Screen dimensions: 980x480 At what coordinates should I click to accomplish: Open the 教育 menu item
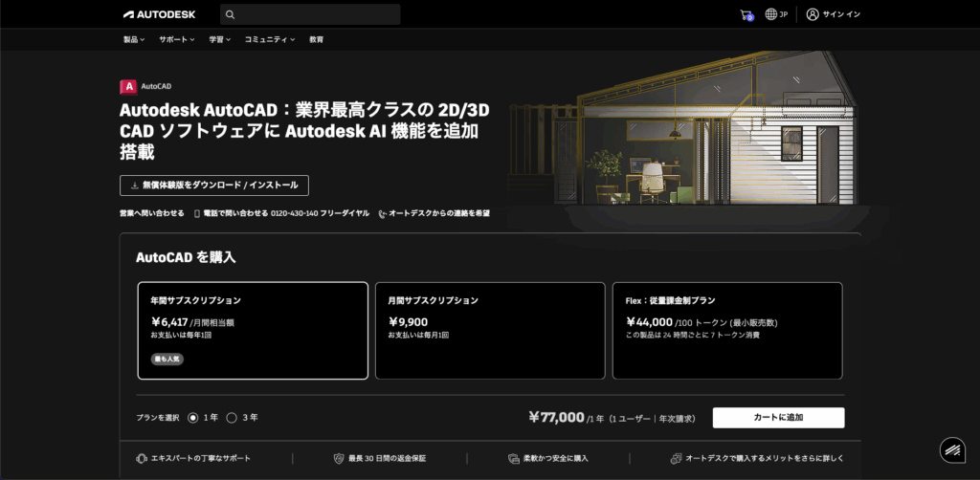coord(316,39)
